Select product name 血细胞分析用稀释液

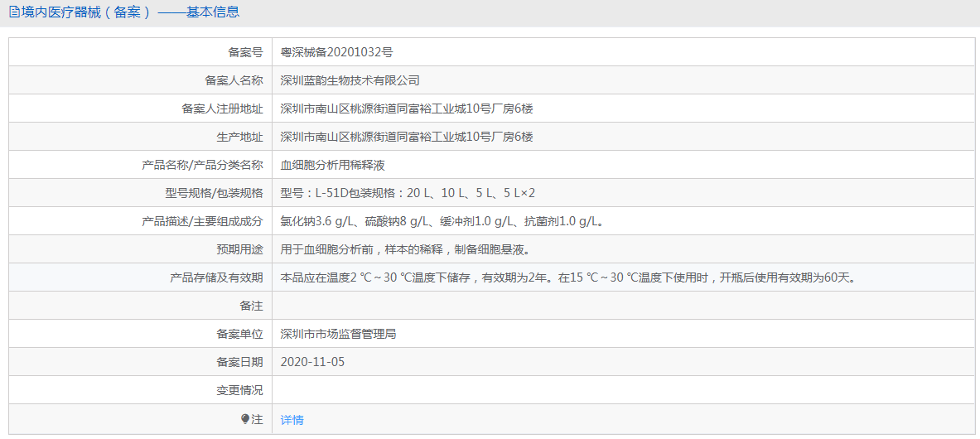tap(332, 165)
